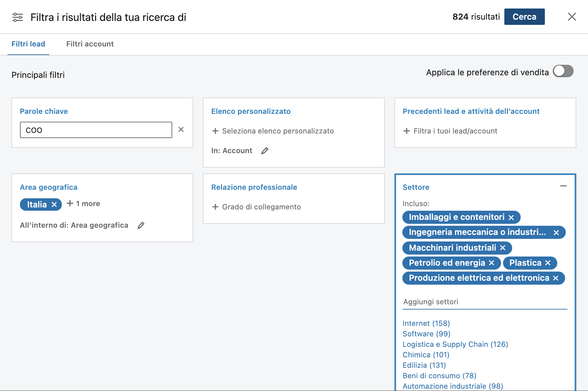Click the Parole chiave heading
The width and height of the screenshot is (588, 391).
(44, 111)
